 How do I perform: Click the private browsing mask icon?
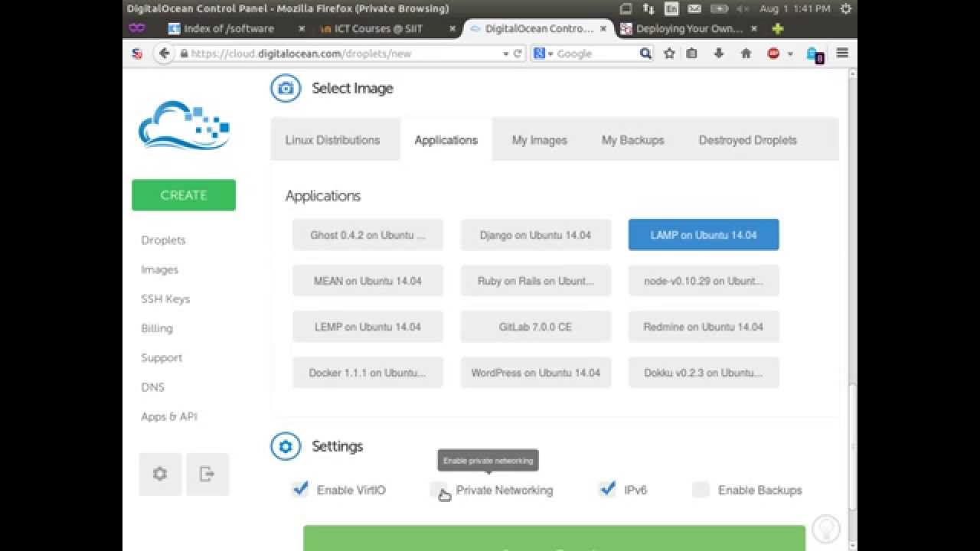[x=136, y=28]
